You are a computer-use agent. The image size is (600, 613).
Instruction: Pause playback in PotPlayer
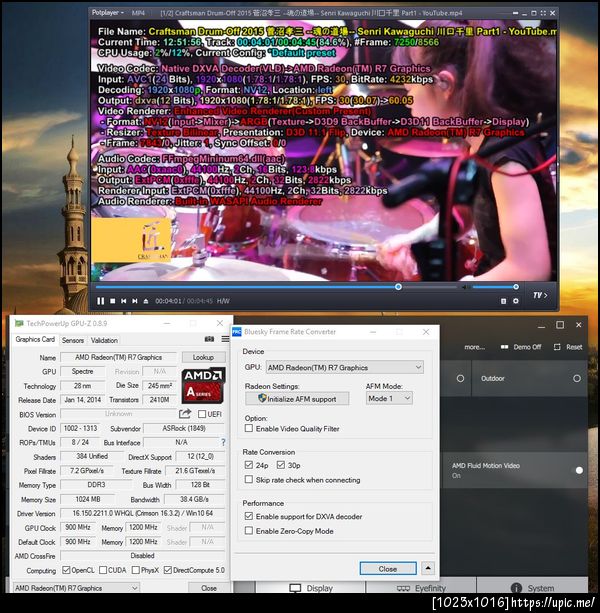[100, 301]
